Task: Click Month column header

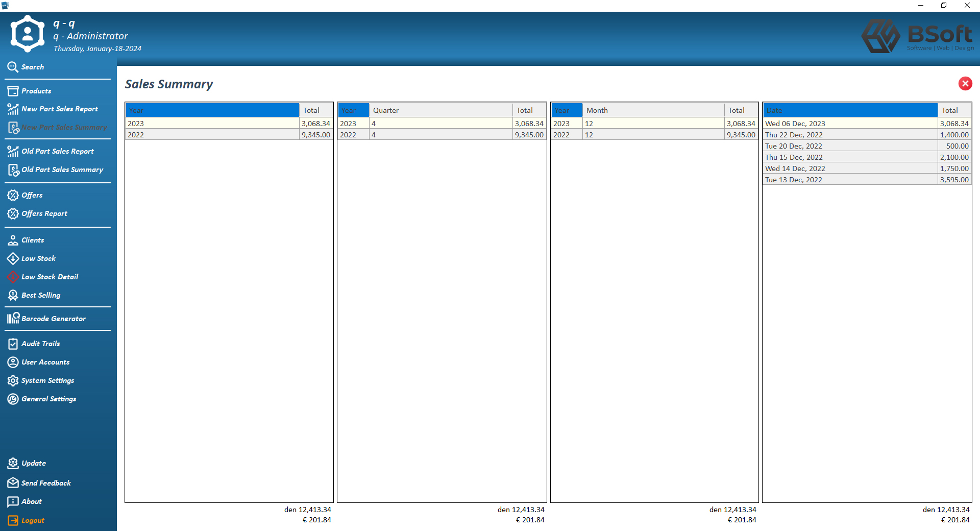Action: pos(653,110)
